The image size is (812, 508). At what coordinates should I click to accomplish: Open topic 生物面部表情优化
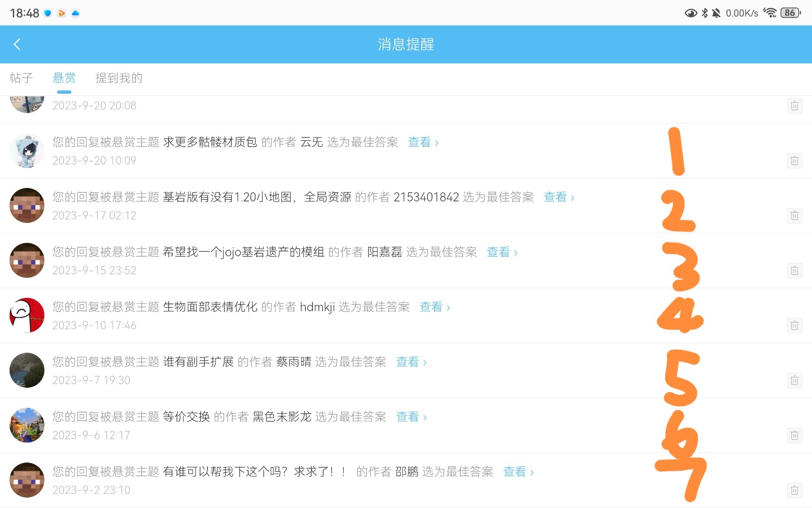coord(210,307)
